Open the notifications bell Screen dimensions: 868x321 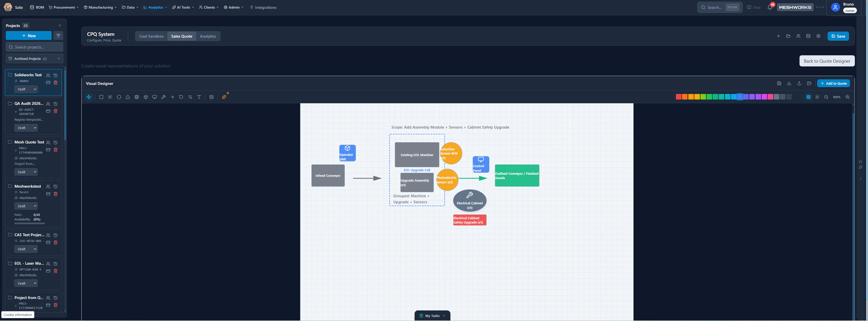770,7
